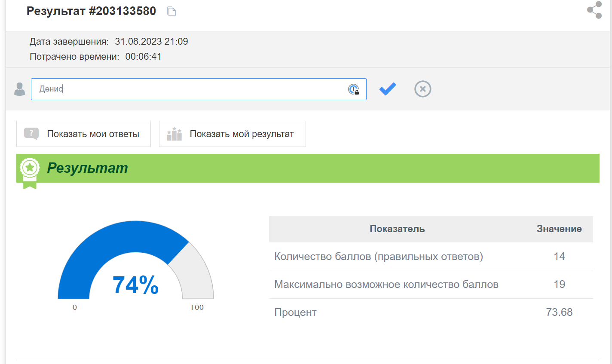Click the 'Показать мой результат' button label

(x=242, y=134)
